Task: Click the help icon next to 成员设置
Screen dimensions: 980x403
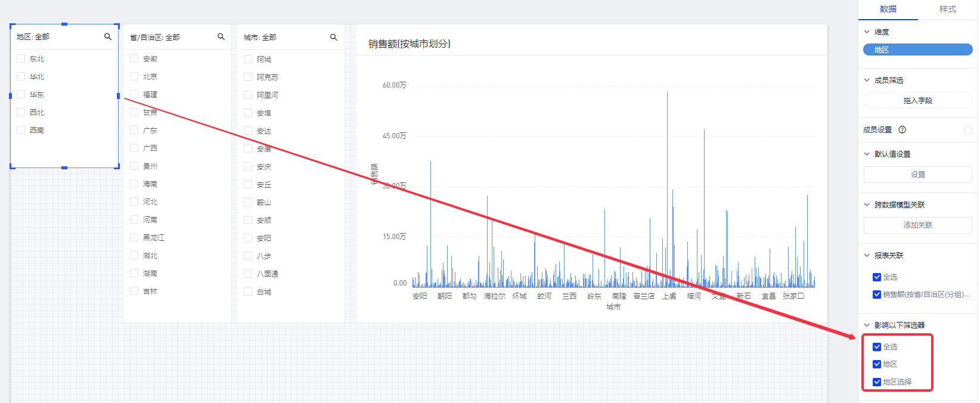Action: (902, 130)
